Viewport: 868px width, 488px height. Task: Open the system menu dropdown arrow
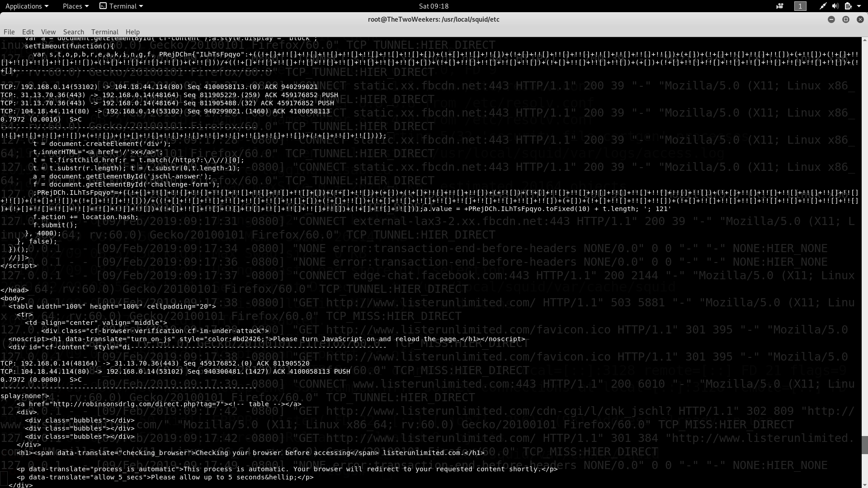pyautogui.click(x=859, y=6)
